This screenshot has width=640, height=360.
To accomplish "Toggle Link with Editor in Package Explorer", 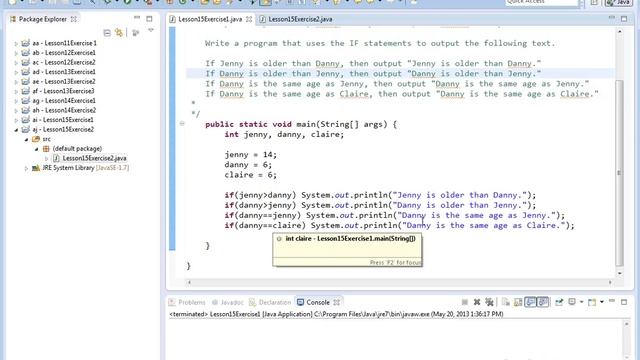I will coord(119,33).
